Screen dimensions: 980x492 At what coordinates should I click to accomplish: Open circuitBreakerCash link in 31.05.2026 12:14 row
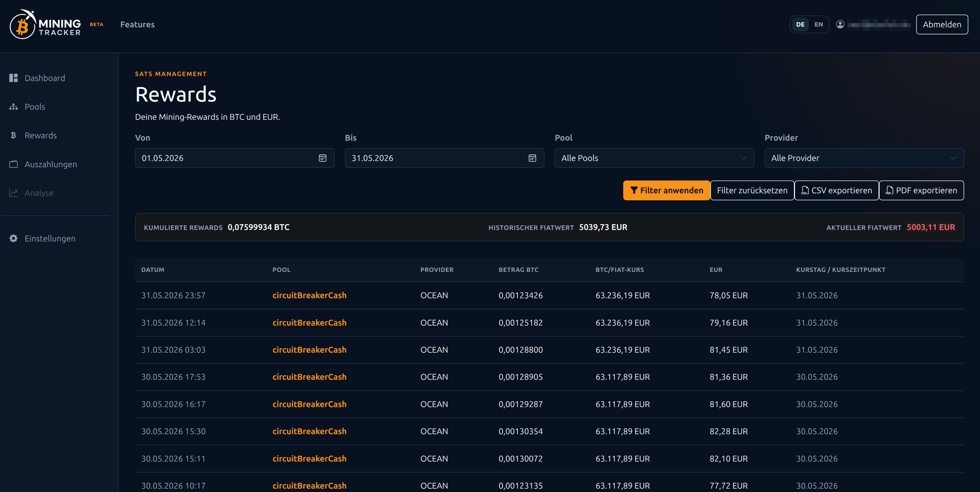[x=309, y=322]
